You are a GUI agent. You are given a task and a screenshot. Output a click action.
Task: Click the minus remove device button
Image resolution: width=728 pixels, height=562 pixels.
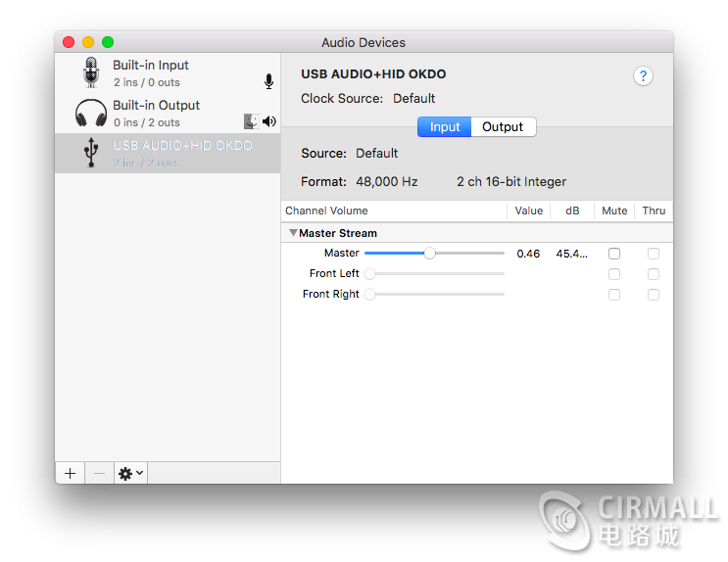click(99, 473)
